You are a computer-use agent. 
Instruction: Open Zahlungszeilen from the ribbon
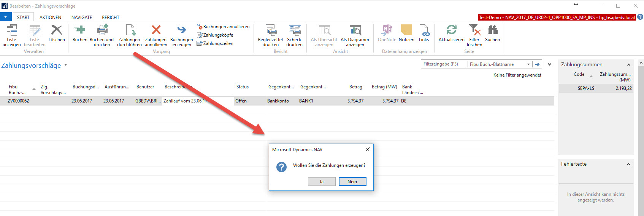(x=215, y=43)
